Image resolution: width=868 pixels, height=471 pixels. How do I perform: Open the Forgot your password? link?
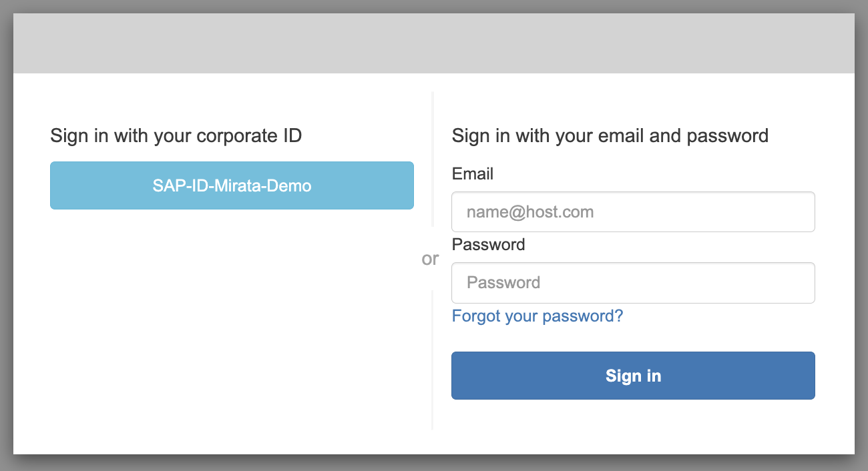coord(537,316)
